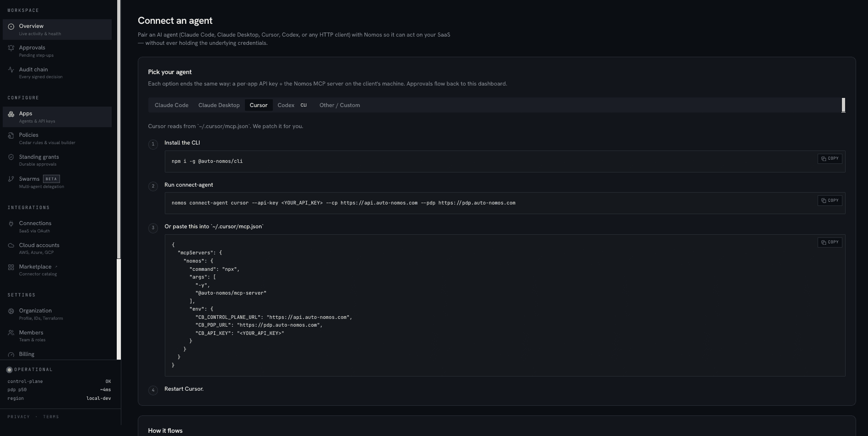
Task: Click the Operational status indicator dot
Action: tap(9, 370)
